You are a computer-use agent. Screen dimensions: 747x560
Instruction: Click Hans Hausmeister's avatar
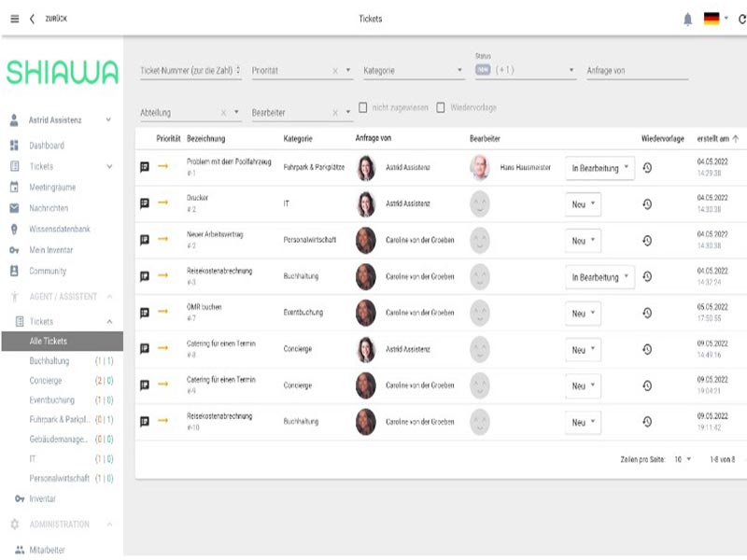(480, 168)
